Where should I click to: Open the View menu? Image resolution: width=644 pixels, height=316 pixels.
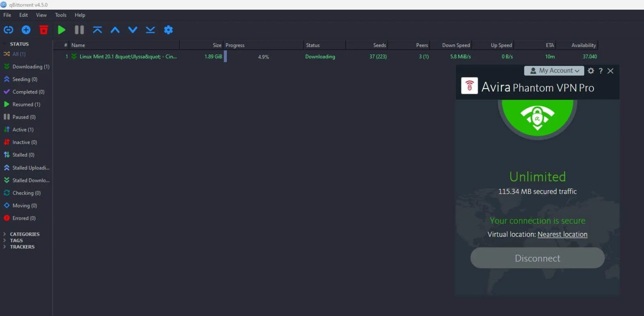(x=41, y=15)
